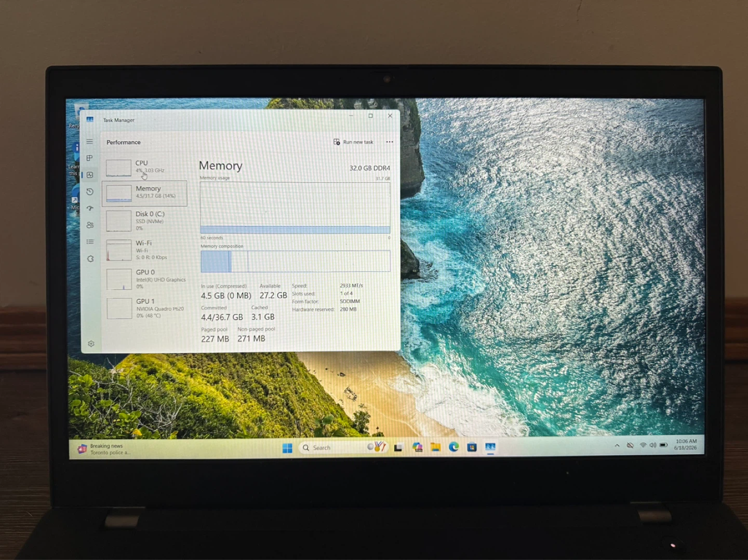Select the GPU 1 NVIDIA Quadro P620 item
Screen dimensions: 748x560
[x=145, y=308]
